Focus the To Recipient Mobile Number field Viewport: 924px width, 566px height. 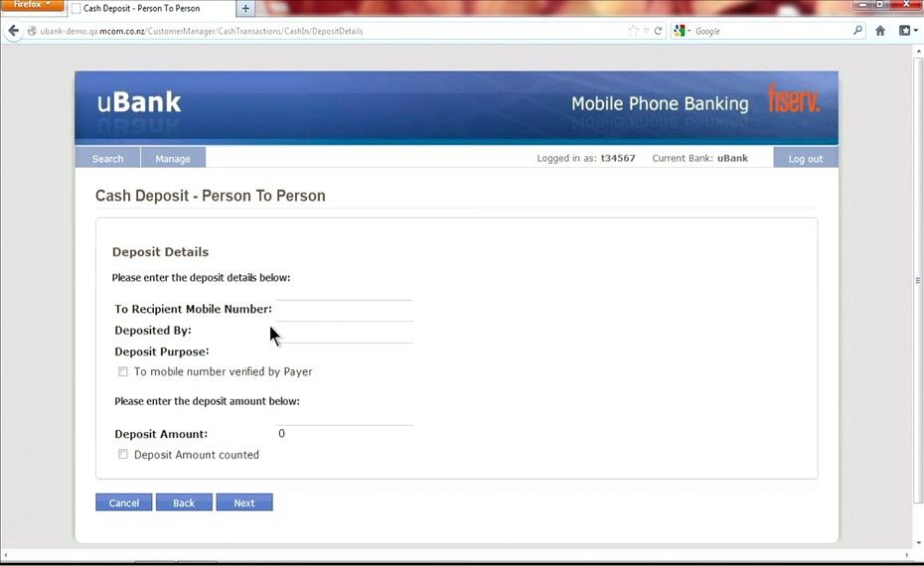(x=345, y=310)
